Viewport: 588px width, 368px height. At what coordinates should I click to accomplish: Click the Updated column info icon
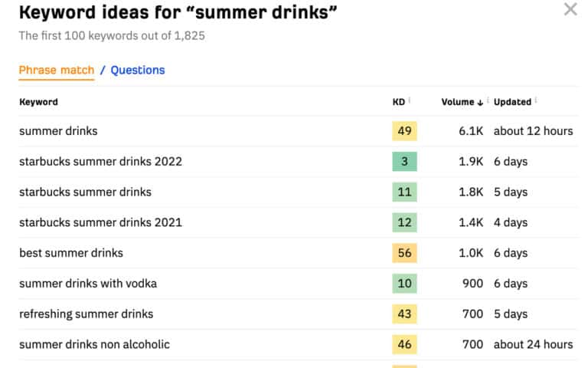pos(536,100)
